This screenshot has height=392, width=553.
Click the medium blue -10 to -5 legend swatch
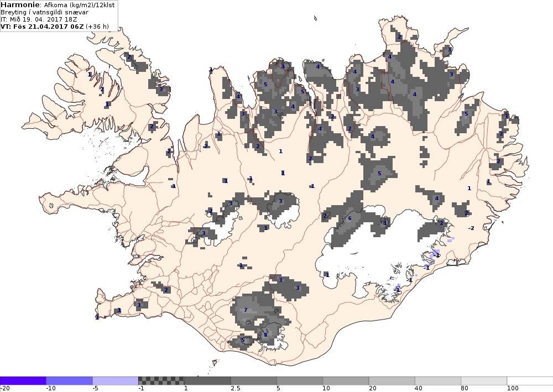pos(69,381)
